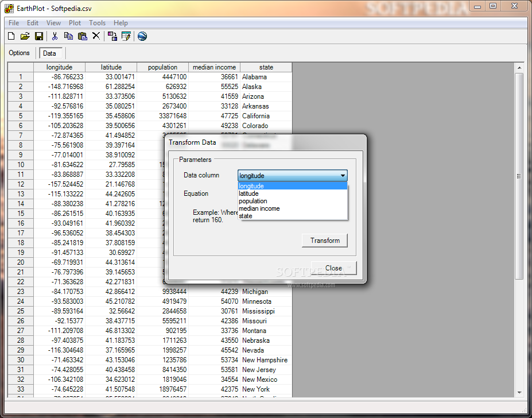This screenshot has width=532, height=418.
Task: Choose median income in the dropdown list
Action: pos(293,208)
